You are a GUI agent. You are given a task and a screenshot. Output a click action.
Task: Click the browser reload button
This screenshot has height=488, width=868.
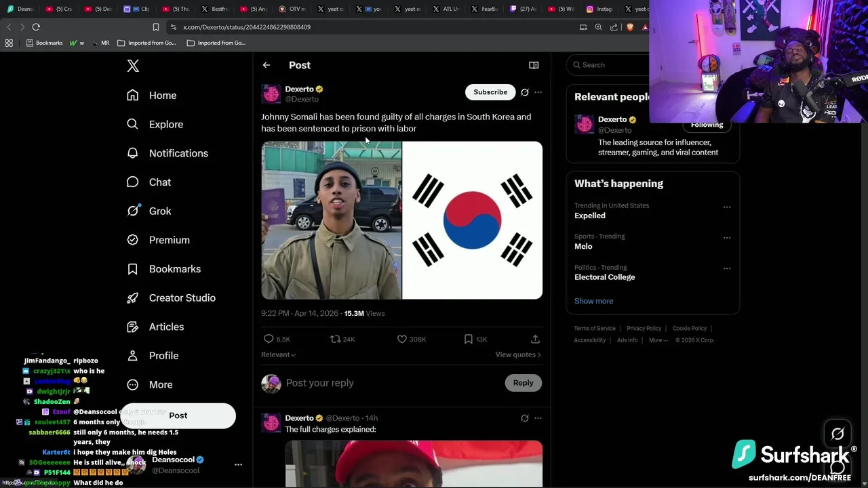[36, 27]
